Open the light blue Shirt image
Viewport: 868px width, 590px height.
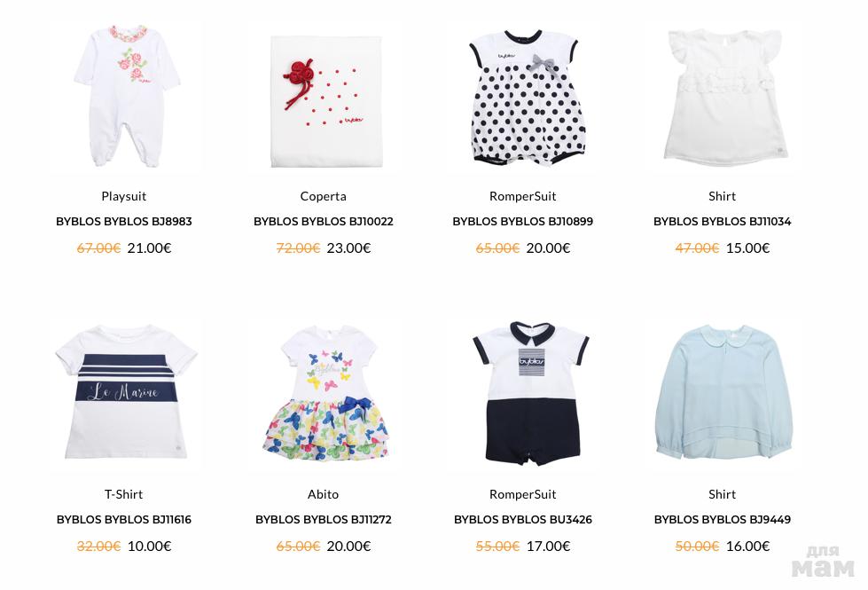pyautogui.click(x=726, y=395)
